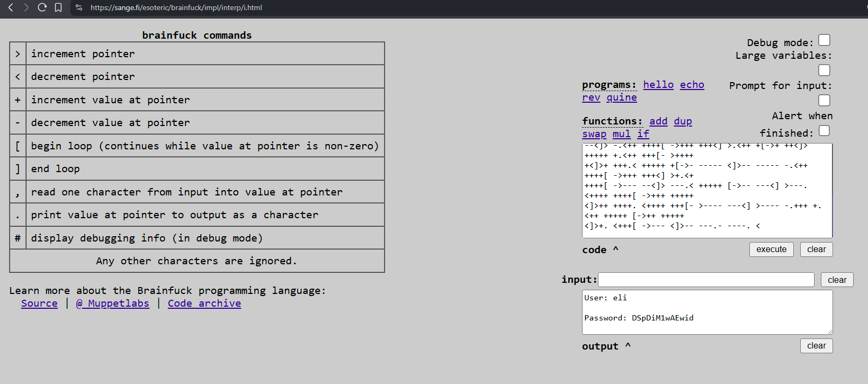Collapse the code section caret
The image size is (868, 384).
tap(615, 249)
